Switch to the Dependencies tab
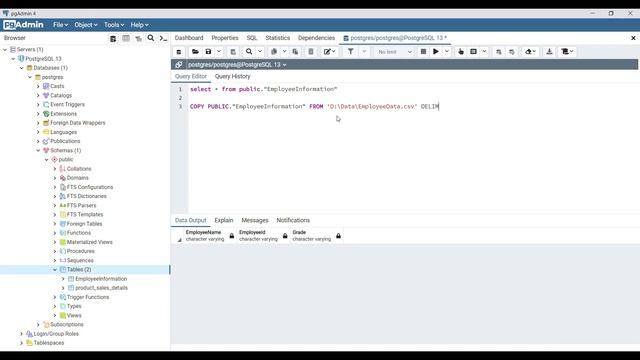This screenshot has width=640, height=360. click(316, 38)
